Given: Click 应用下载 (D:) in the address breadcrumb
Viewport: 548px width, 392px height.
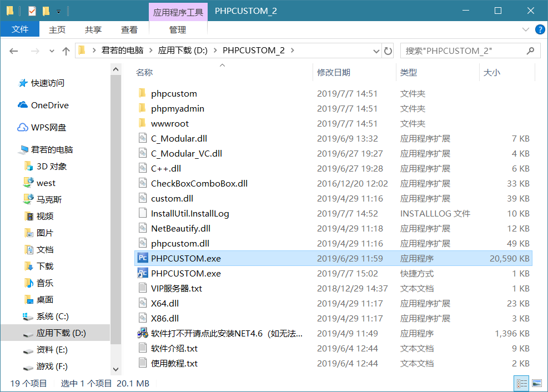Looking at the screenshot, I should pyautogui.click(x=183, y=51).
